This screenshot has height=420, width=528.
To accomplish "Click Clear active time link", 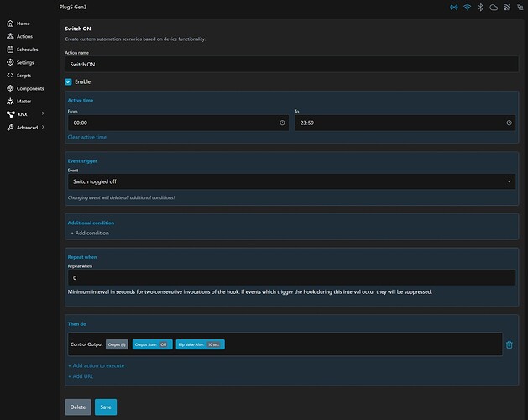I will [86, 137].
